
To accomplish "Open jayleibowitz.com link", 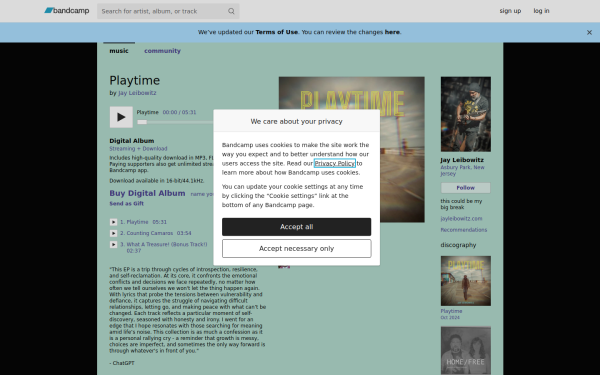I will click(461, 218).
